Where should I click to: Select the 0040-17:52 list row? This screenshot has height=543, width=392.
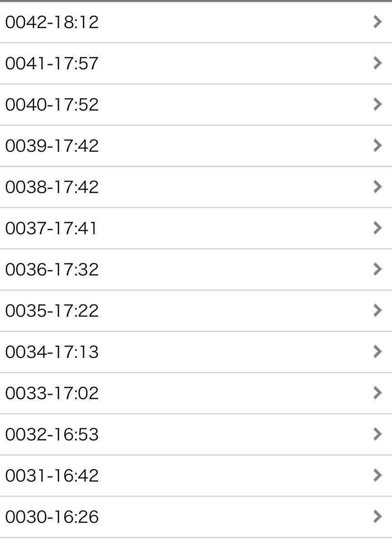(196, 105)
